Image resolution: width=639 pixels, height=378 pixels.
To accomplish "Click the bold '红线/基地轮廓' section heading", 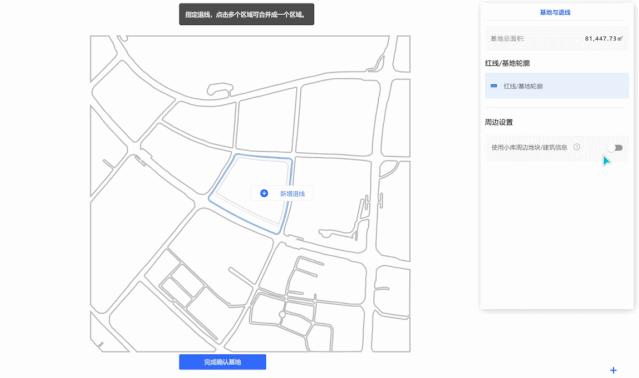I will 507,63.
